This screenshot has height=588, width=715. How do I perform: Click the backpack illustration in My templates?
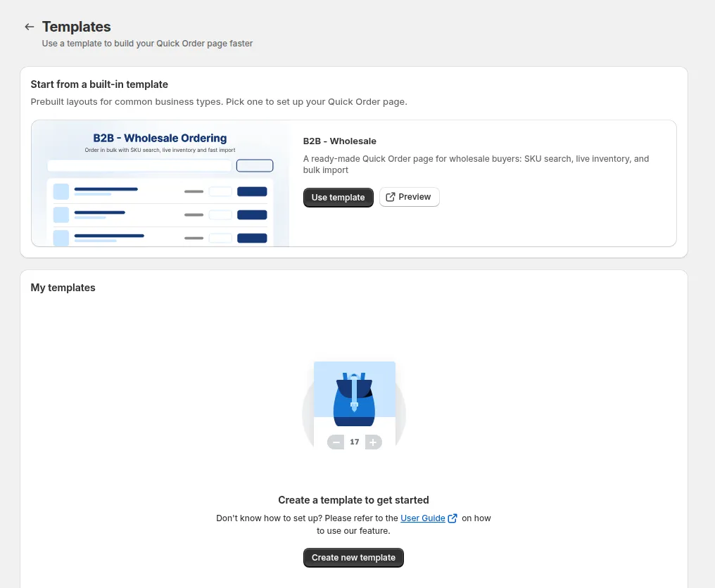coord(354,405)
